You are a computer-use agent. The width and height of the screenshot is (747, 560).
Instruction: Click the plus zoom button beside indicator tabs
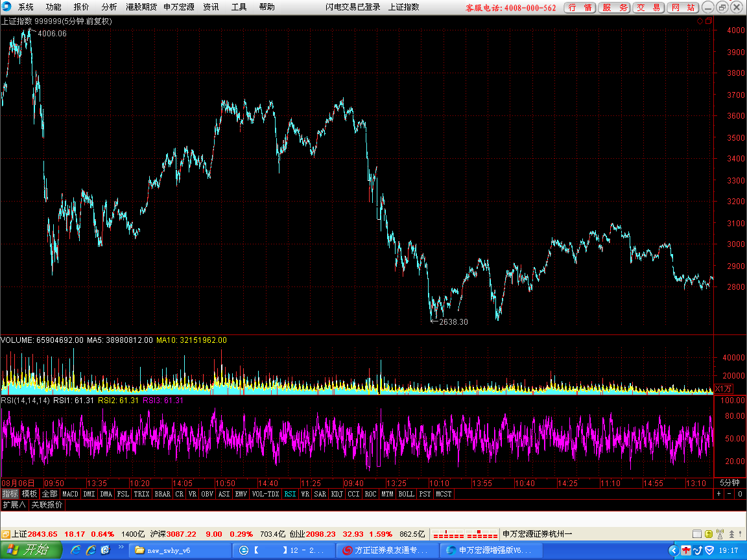(719, 494)
